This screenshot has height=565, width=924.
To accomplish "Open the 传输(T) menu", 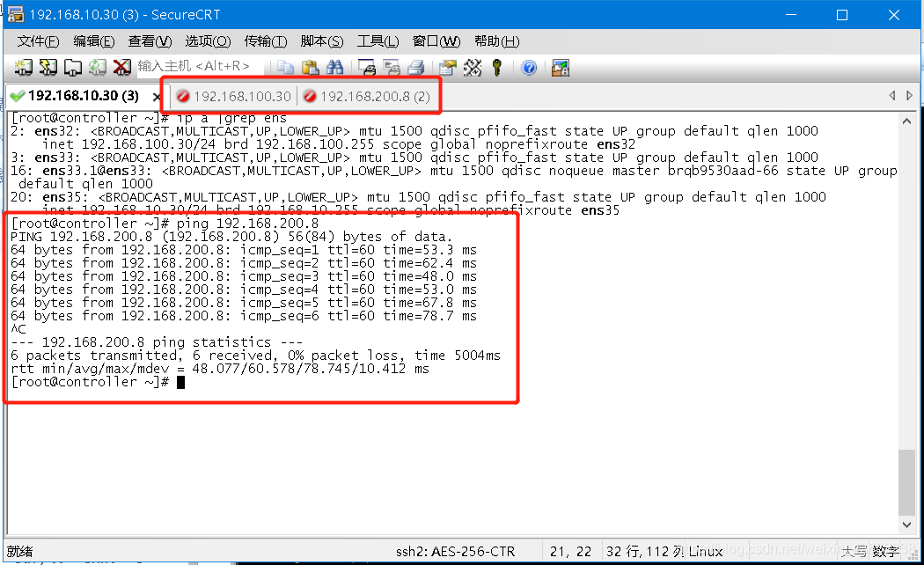I will [x=266, y=41].
